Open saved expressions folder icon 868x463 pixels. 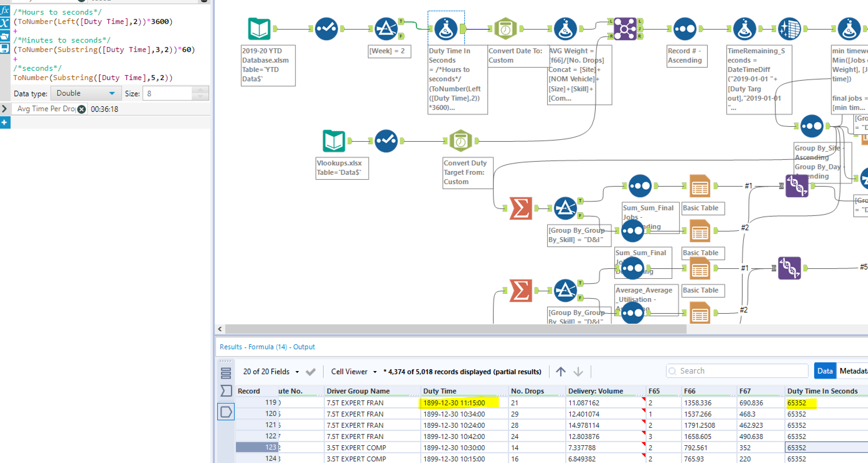point(5,36)
